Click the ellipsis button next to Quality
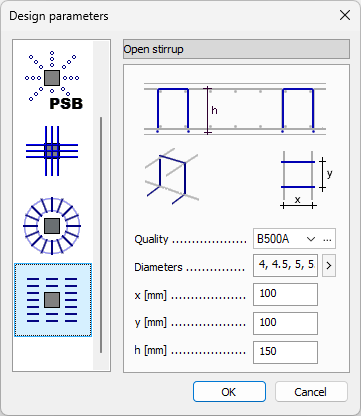The width and height of the screenshot is (361, 416). click(x=327, y=239)
